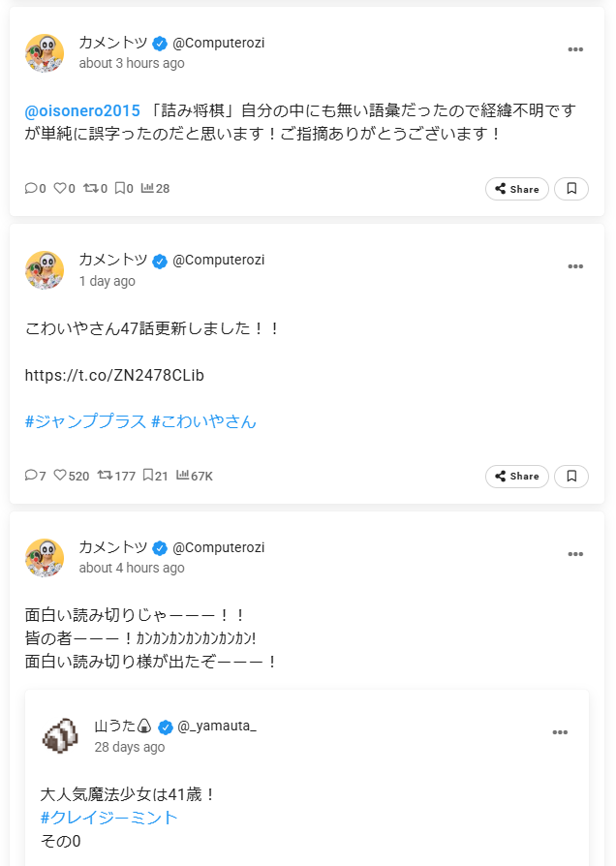Screen dimensions: 616x866
Task: Like the こわいやさん47話 post
Action: pos(60,476)
